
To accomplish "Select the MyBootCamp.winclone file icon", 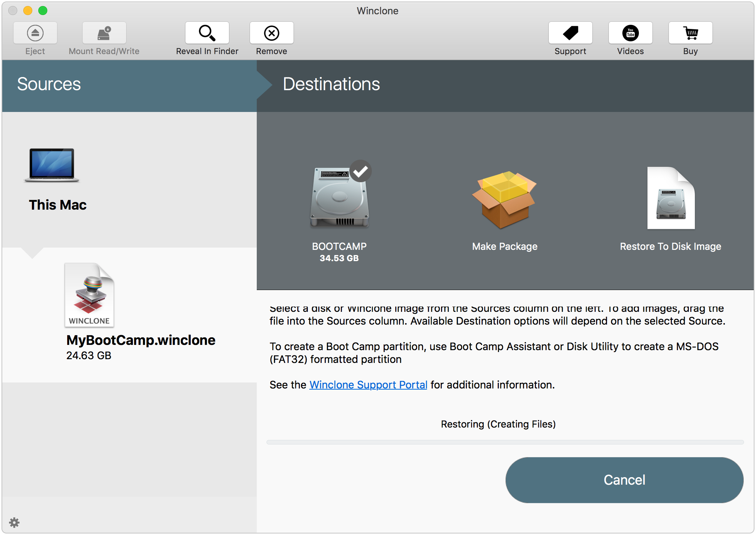I will coord(89,295).
